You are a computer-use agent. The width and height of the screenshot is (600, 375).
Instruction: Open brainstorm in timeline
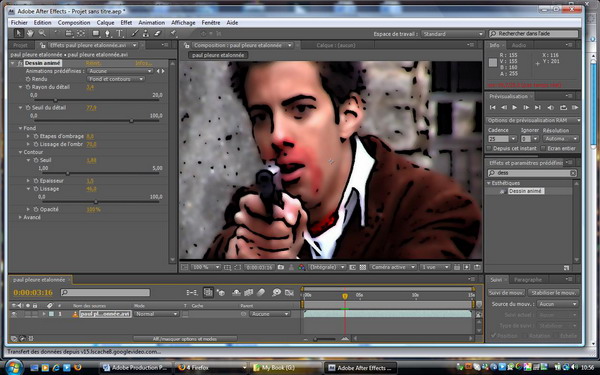click(x=277, y=293)
